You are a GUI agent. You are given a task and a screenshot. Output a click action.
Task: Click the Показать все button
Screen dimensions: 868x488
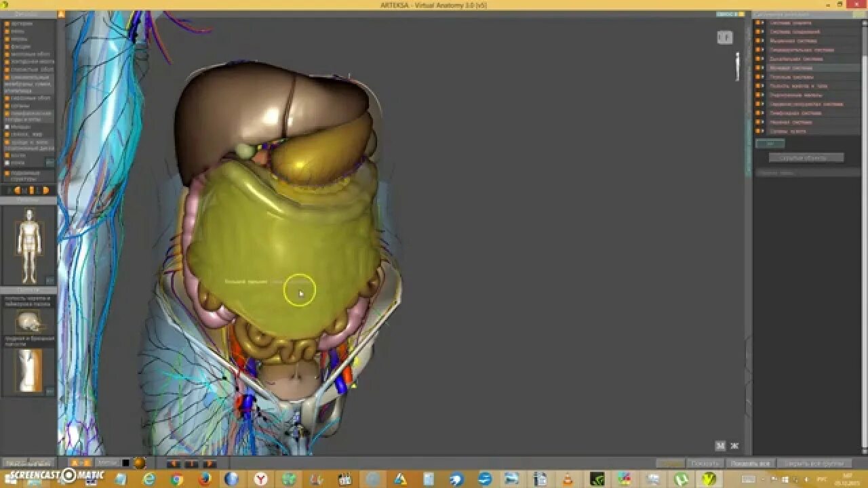(x=750, y=464)
